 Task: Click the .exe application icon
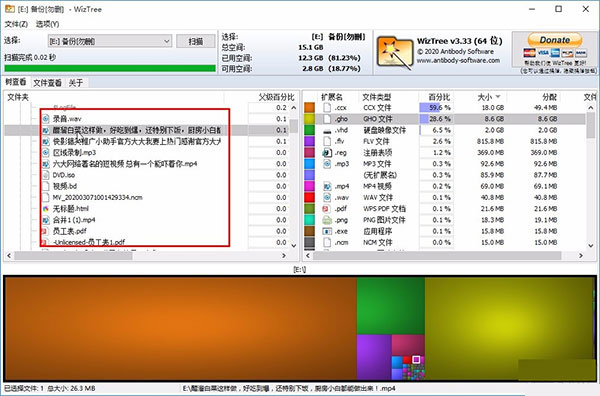click(x=327, y=231)
